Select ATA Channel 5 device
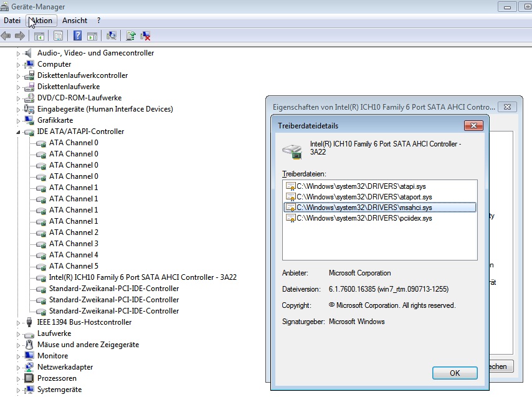The image size is (532, 397). [x=74, y=266]
